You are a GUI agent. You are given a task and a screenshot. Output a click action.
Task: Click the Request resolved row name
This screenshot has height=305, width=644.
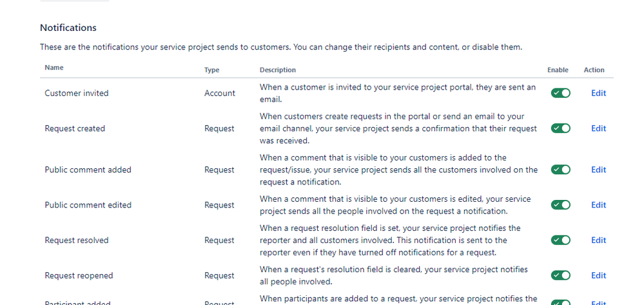click(x=77, y=240)
